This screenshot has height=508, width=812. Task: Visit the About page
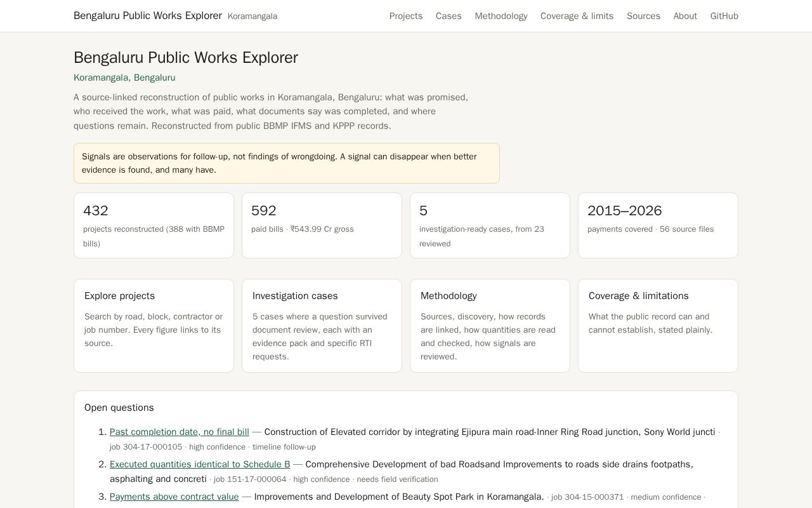685,16
